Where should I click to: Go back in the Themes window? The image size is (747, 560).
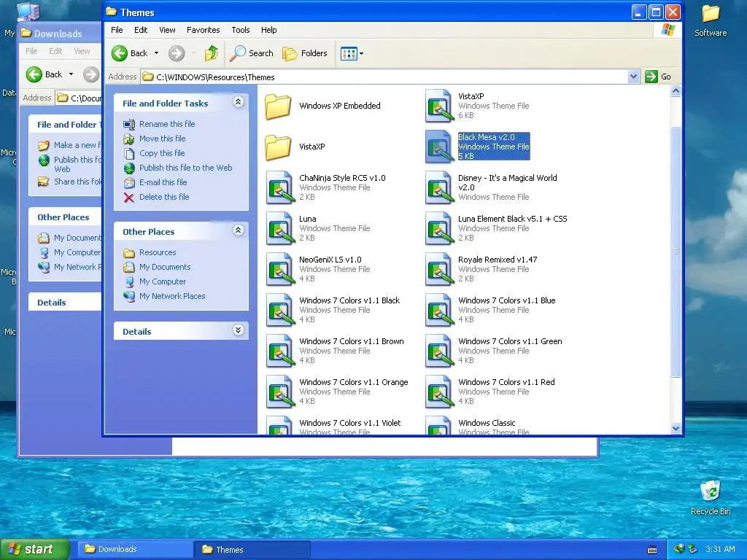pyautogui.click(x=129, y=53)
